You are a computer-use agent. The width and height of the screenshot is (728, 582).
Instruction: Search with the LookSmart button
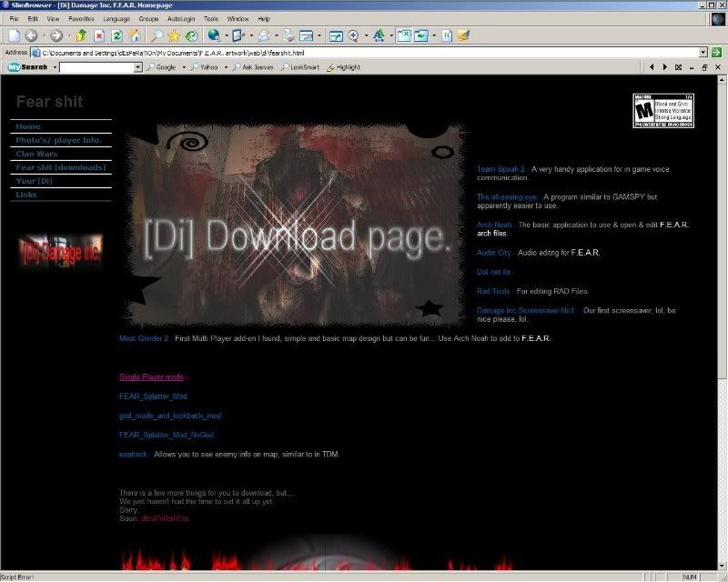(301, 67)
